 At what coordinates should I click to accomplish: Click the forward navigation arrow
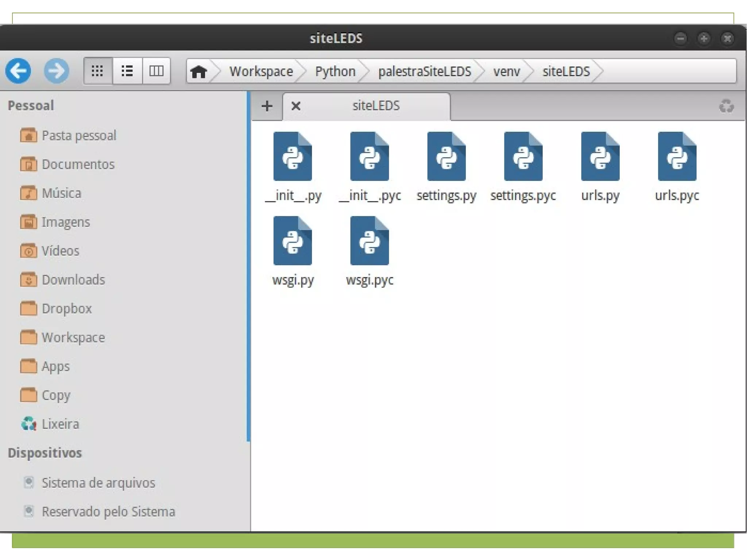pos(57,71)
